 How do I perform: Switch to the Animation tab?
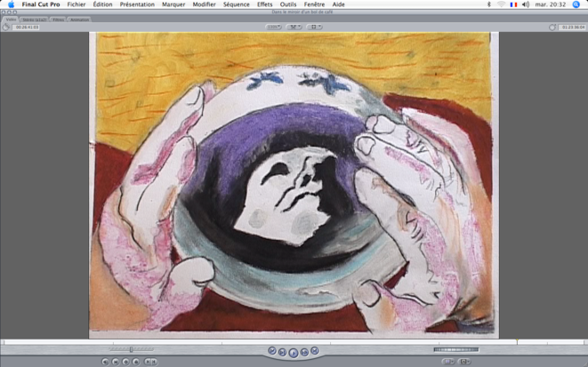[79, 20]
